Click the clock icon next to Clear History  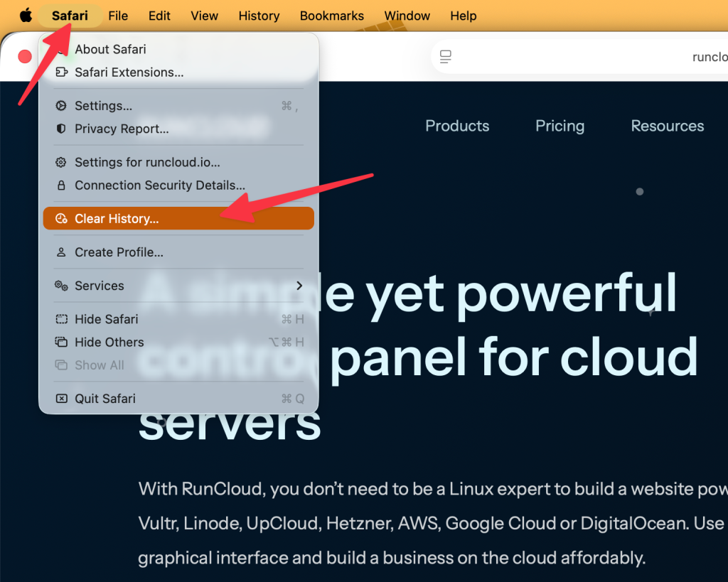tap(63, 218)
